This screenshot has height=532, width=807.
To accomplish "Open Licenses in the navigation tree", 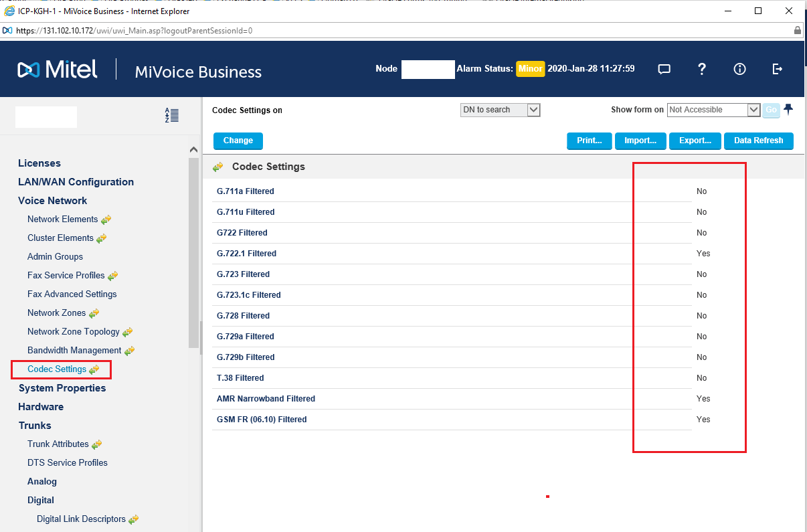I will (x=39, y=163).
